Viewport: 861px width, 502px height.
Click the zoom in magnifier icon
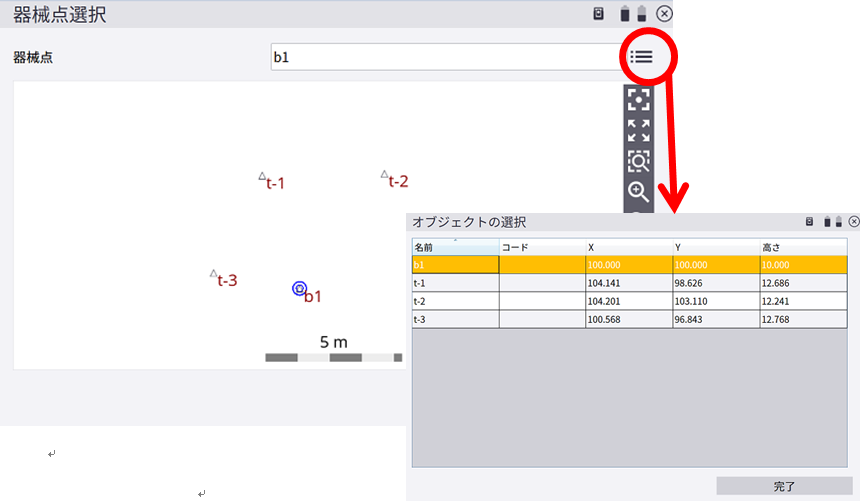coord(638,191)
